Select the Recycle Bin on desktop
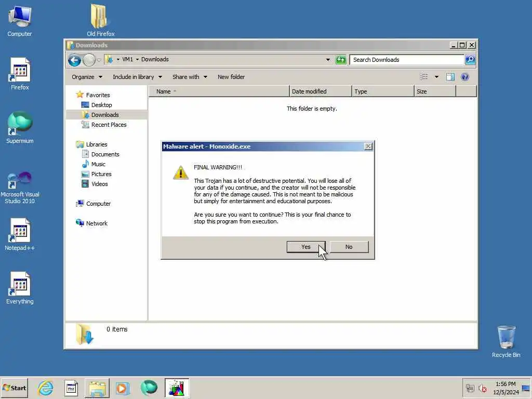Screen dimensions: 532x399 506,342
